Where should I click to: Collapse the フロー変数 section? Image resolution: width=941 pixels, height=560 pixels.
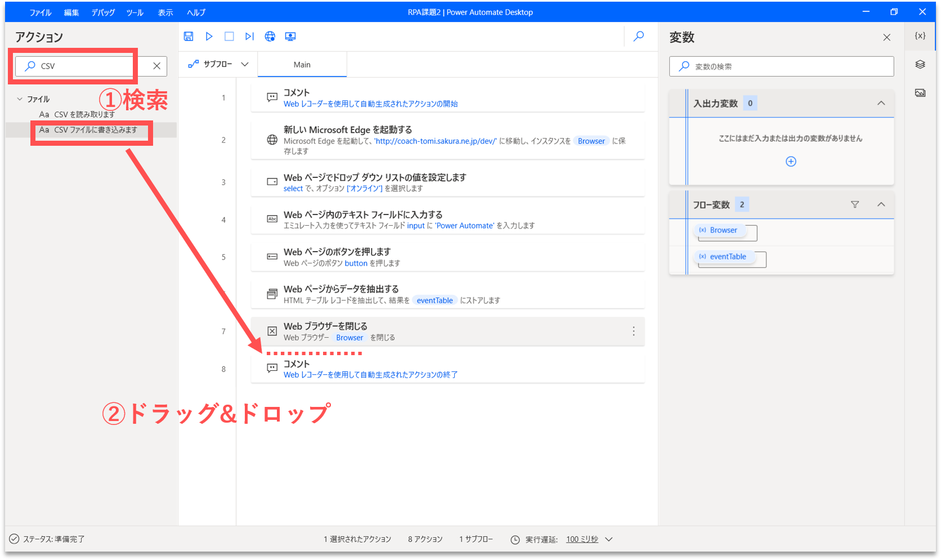click(881, 205)
